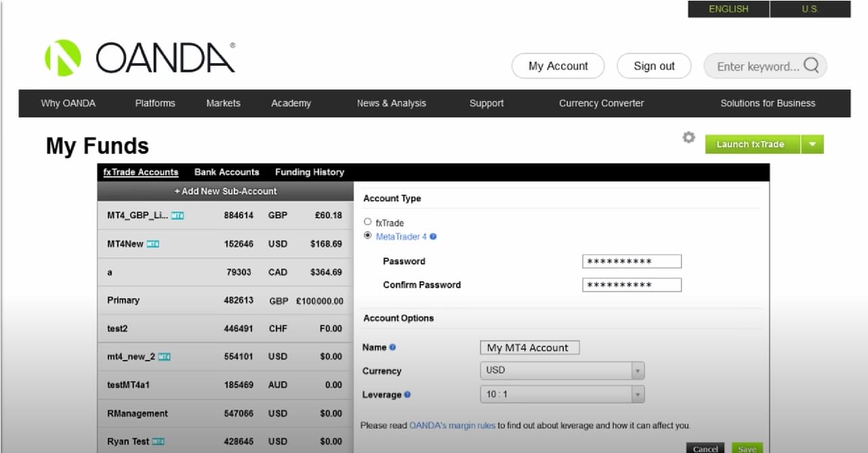Click the info icon next to Name
This screenshot has height=453, width=868.
(x=393, y=346)
